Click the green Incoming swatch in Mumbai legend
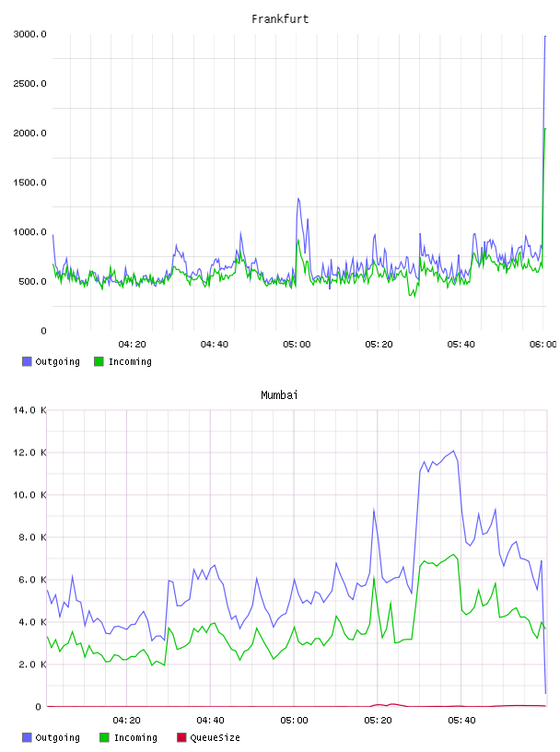This screenshot has width=560, height=752. click(x=104, y=737)
